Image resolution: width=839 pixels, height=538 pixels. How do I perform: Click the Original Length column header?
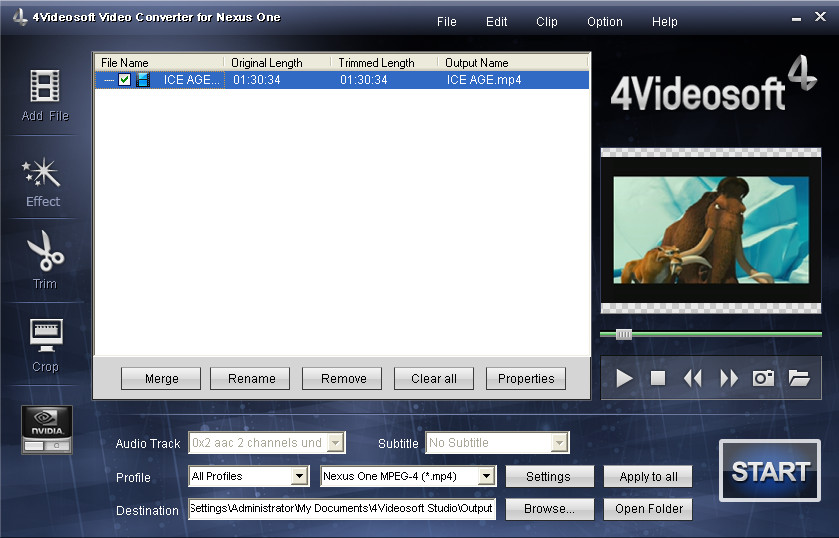pos(277,63)
